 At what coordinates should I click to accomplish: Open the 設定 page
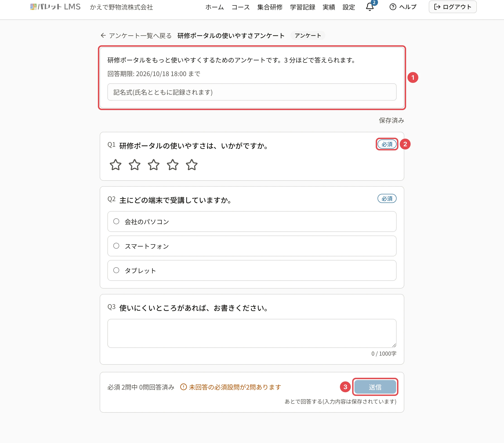349,7
